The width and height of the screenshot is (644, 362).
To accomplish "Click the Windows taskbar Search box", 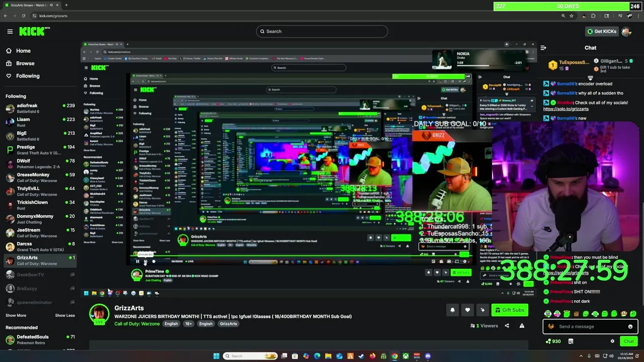I will [250, 356].
